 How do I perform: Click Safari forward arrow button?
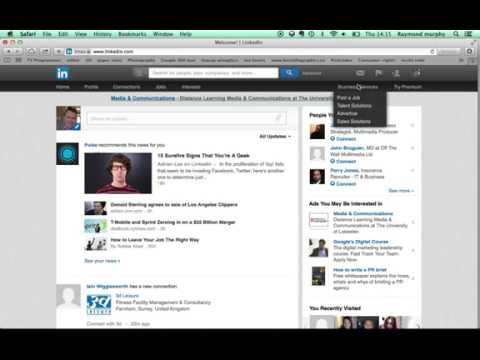17,51
